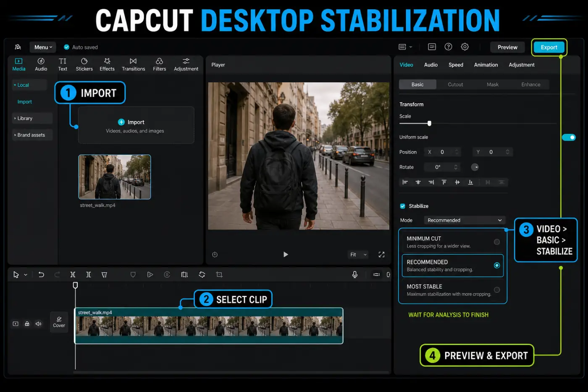Expand the Local media section
The height and width of the screenshot is (392, 588).
[29, 85]
